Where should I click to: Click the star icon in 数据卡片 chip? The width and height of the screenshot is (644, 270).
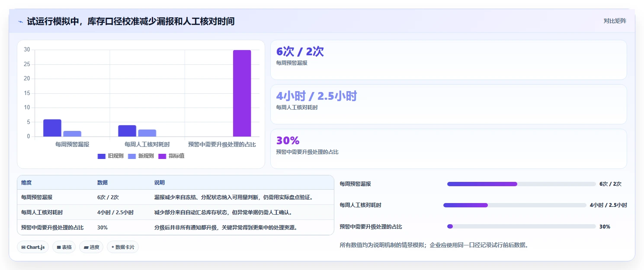click(x=113, y=247)
